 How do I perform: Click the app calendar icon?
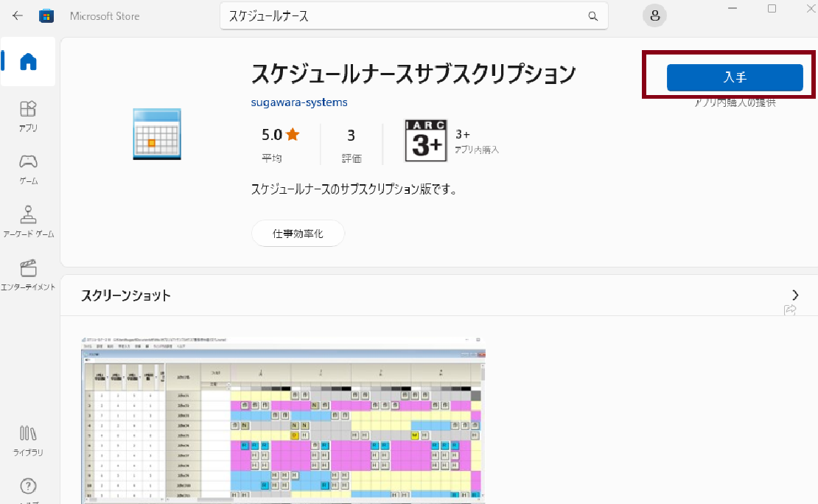pos(157,134)
